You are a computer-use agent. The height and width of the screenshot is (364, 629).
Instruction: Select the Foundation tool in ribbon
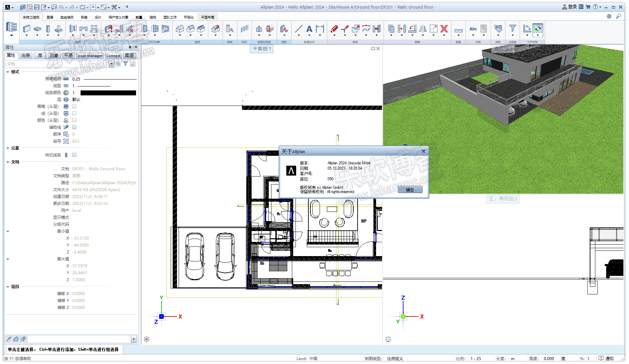58,29
